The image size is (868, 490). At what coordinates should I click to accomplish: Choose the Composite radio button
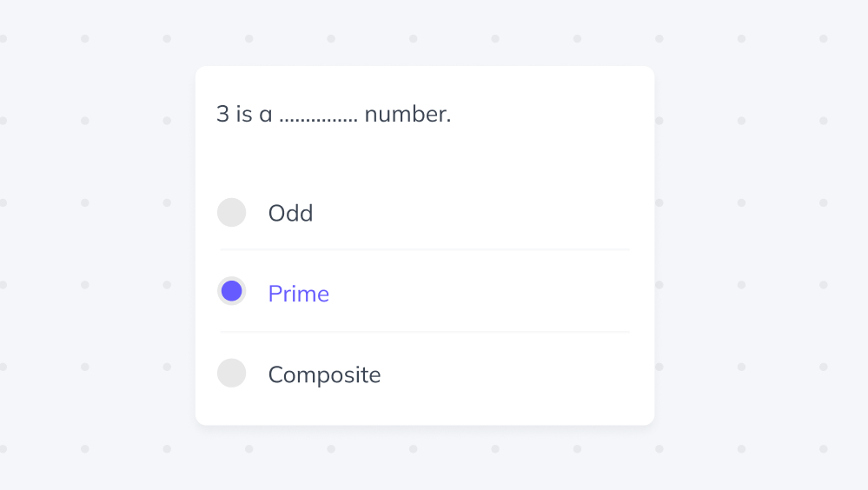(231, 374)
